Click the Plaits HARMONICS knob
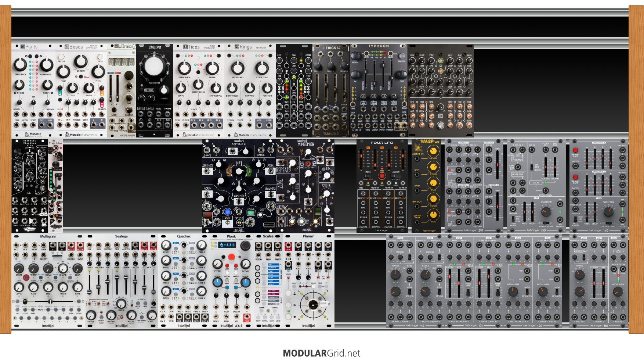The width and height of the screenshot is (644, 361). (x=46, y=65)
